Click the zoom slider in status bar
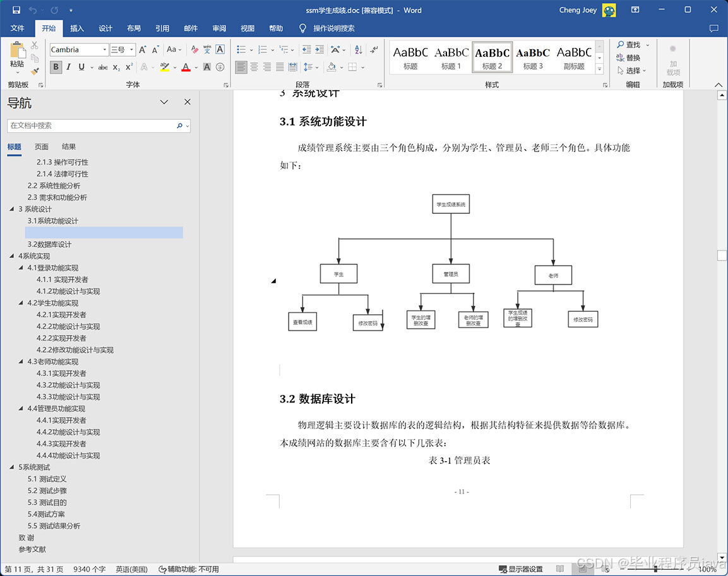The width and height of the screenshot is (728, 576). tap(655, 569)
